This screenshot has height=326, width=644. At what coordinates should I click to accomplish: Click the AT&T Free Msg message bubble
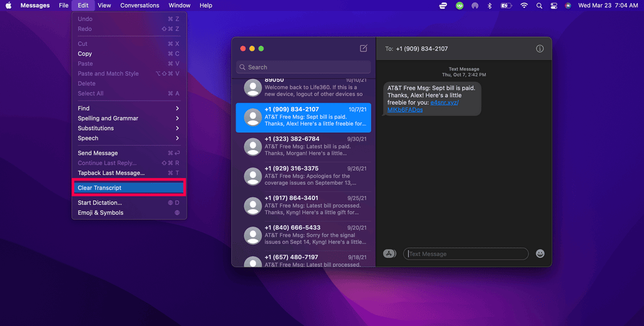pyautogui.click(x=432, y=99)
